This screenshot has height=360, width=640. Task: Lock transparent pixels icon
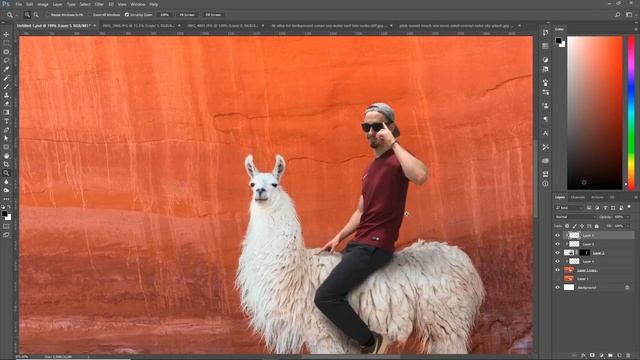pos(567,226)
